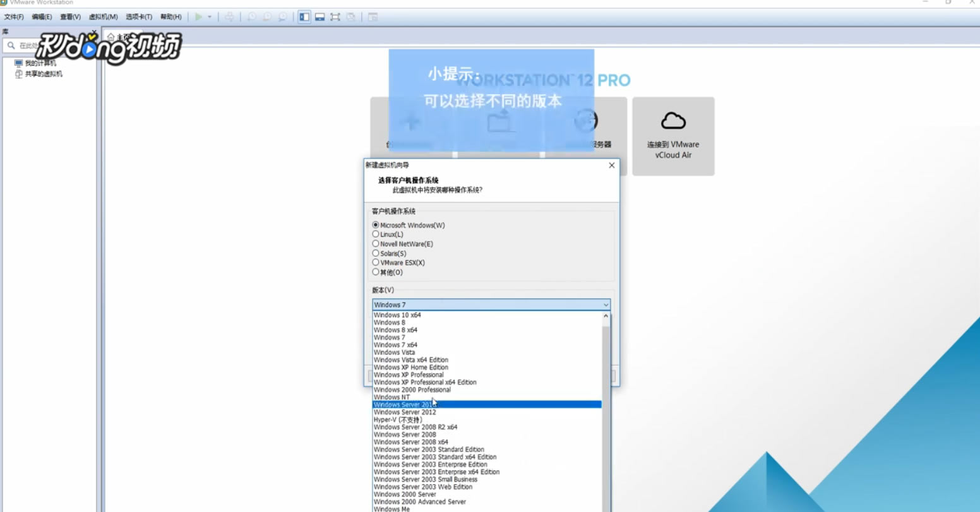This screenshot has width=980, height=512.
Task: Select the Novell NetWare(E) radio button
Action: (x=376, y=244)
